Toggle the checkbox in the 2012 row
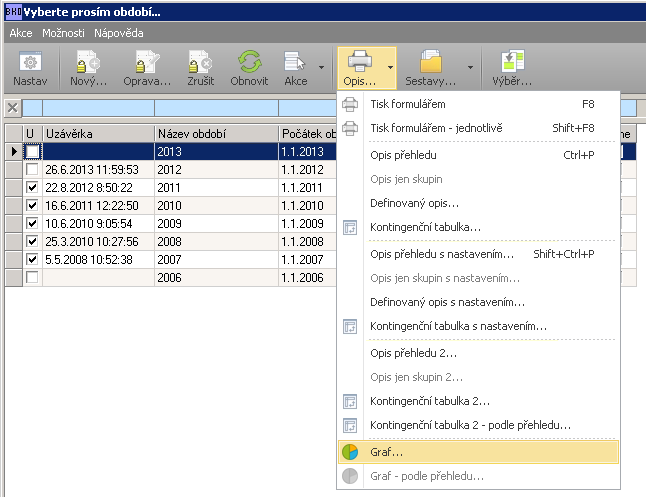 (x=32, y=169)
